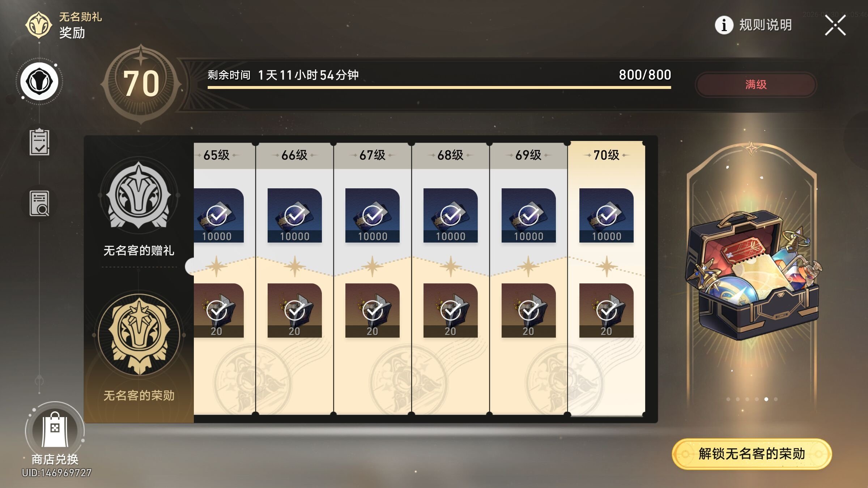Open the record search sidebar icon
This screenshot has height=488, width=868.
(39, 204)
